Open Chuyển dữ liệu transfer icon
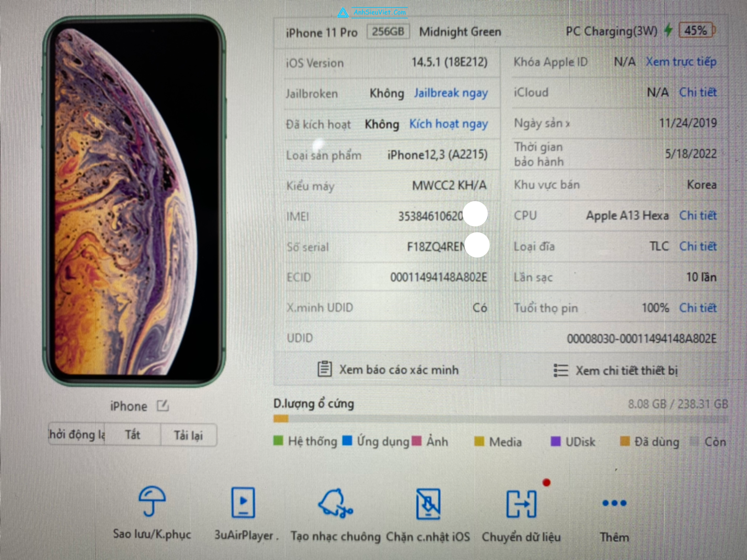Image resolution: width=747 pixels, height=560 pixels. point(521,504)
